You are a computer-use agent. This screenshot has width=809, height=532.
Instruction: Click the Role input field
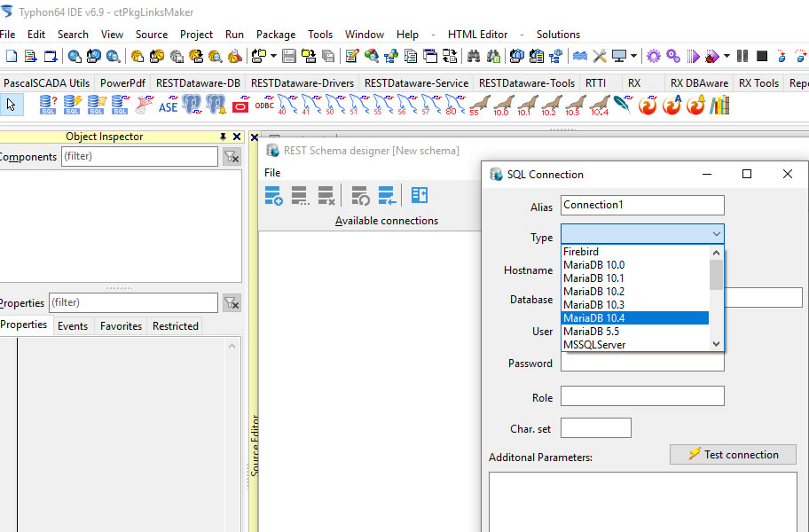pyautogui.click(x=642, y=396)
